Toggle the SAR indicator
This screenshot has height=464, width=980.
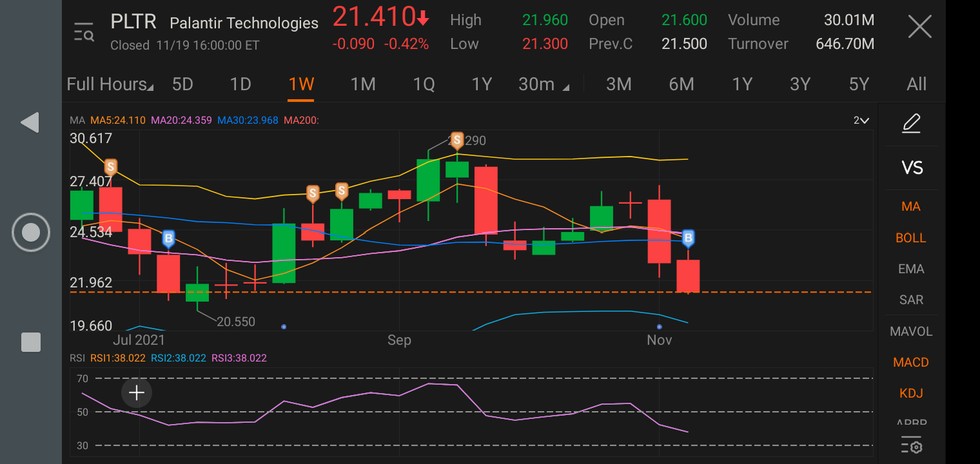[x=911, y=300]
